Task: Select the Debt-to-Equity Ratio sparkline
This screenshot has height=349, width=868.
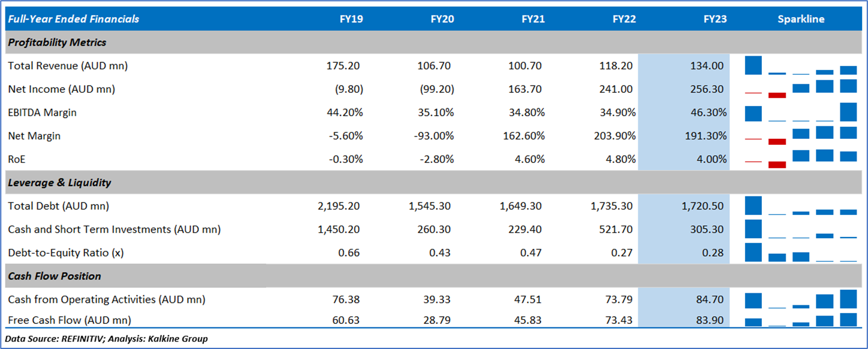Action: (x=801, y=253)
